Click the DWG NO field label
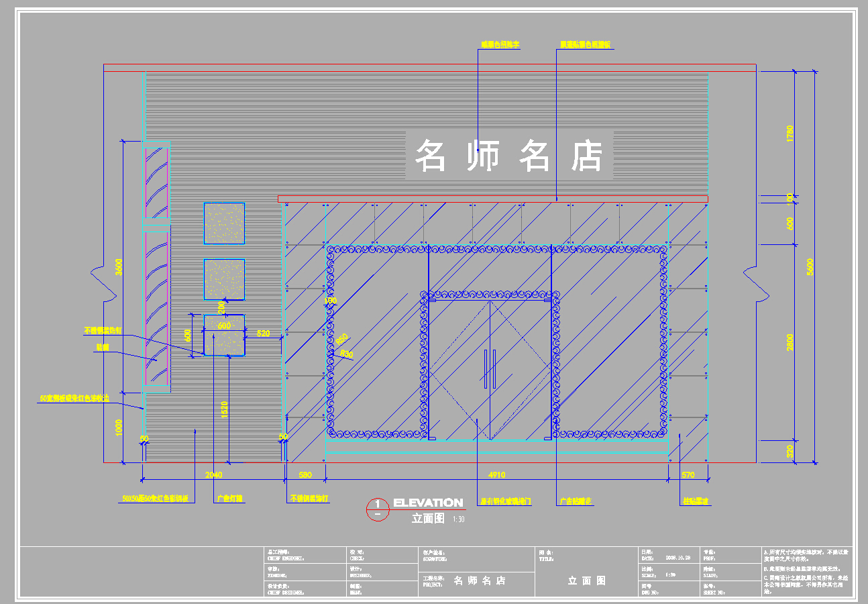The height and width of the screenshot is (604, 868). pyautogui.click(x=651, y=593)
